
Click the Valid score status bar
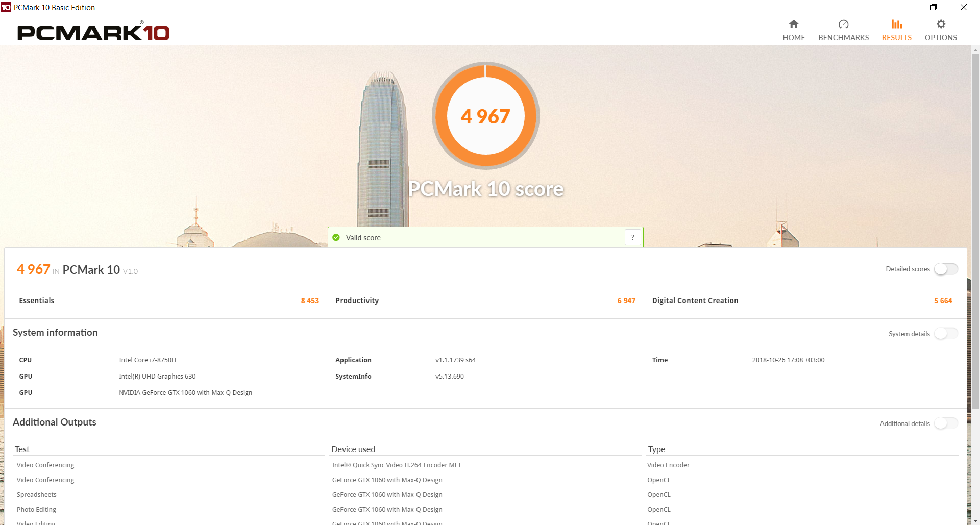485,237
